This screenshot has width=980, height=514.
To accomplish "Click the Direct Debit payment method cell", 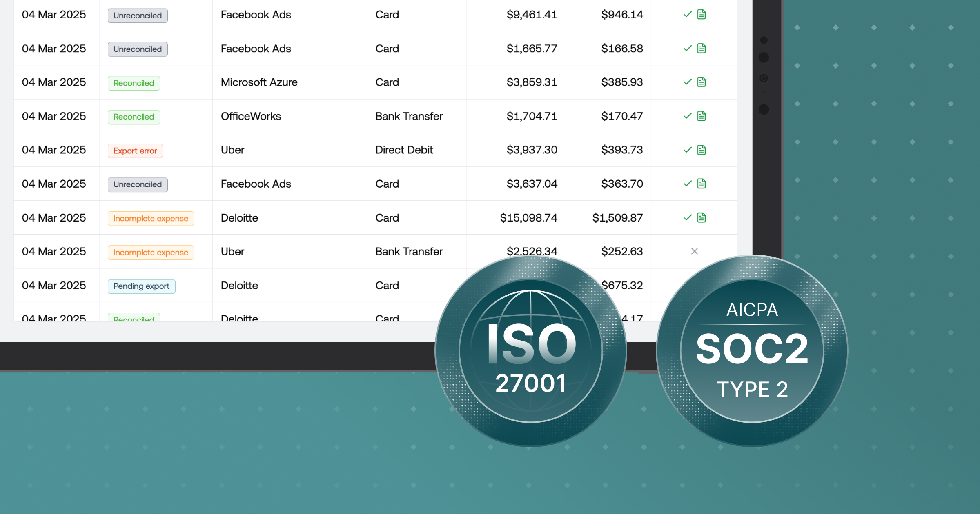I will 404,150.
